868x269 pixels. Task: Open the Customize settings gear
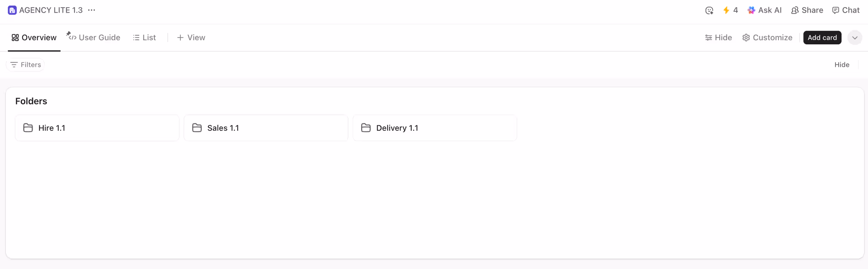[x=767, y=38]
